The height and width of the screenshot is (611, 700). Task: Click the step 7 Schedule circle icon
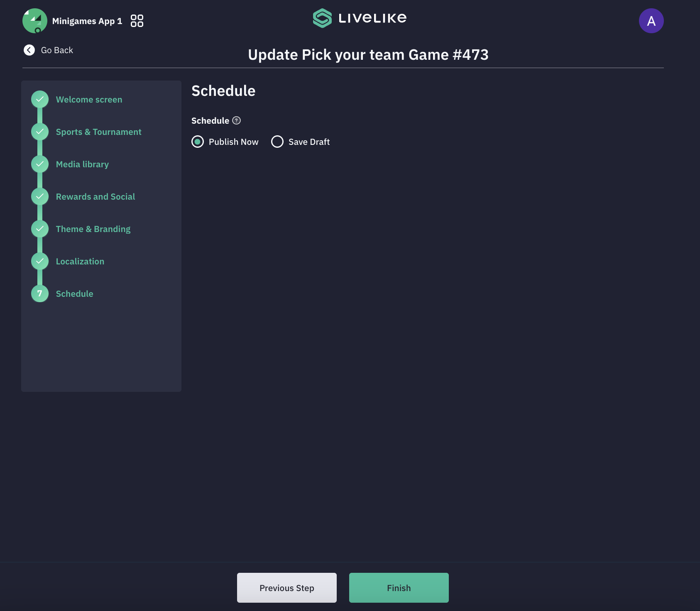click(x=40, y=293)
